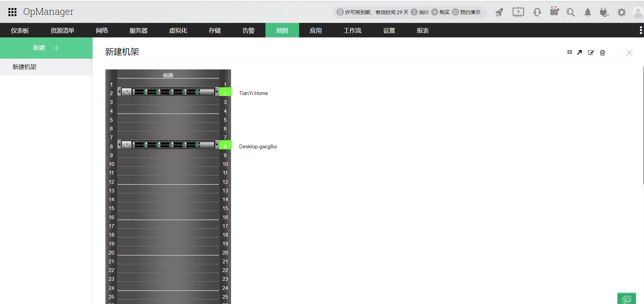The width and height of the screenshot is (644, 304).
Task: Select the 报表 menu
Action: (423, 30)
